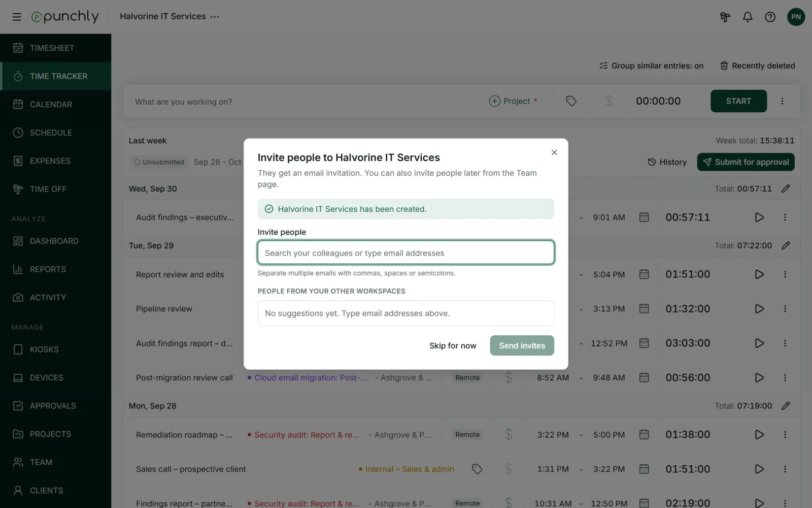Open timer bar more options menu

coord(782,101)
